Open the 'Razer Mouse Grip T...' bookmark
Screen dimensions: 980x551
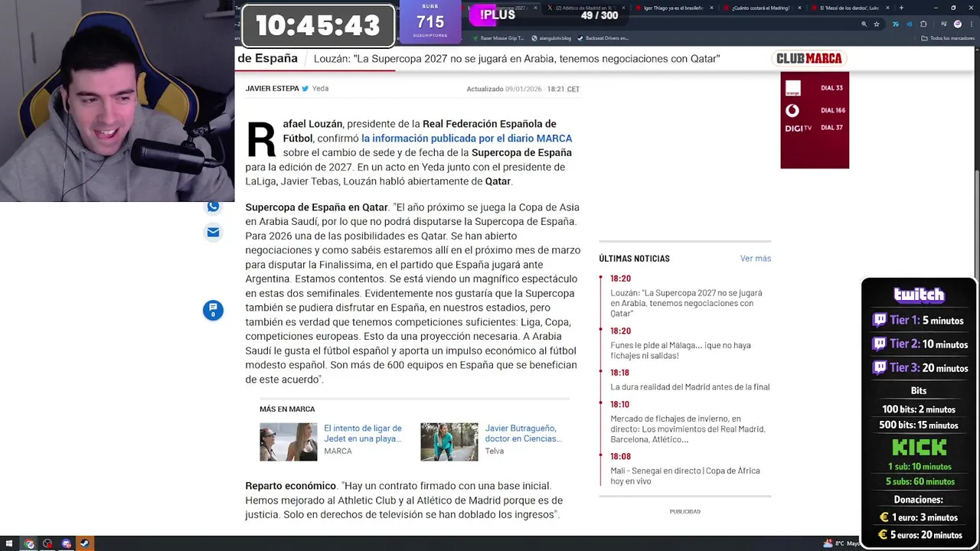point(498,37)
